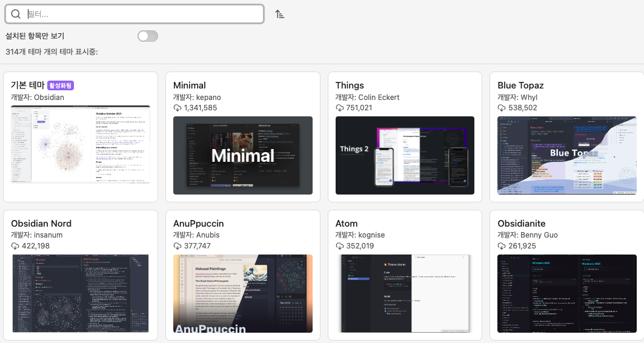Select the 기본 테마 title

point(27,85)
